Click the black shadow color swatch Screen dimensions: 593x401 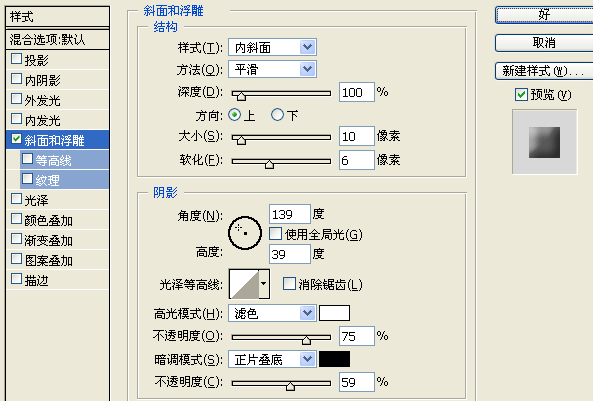point(334,359)
